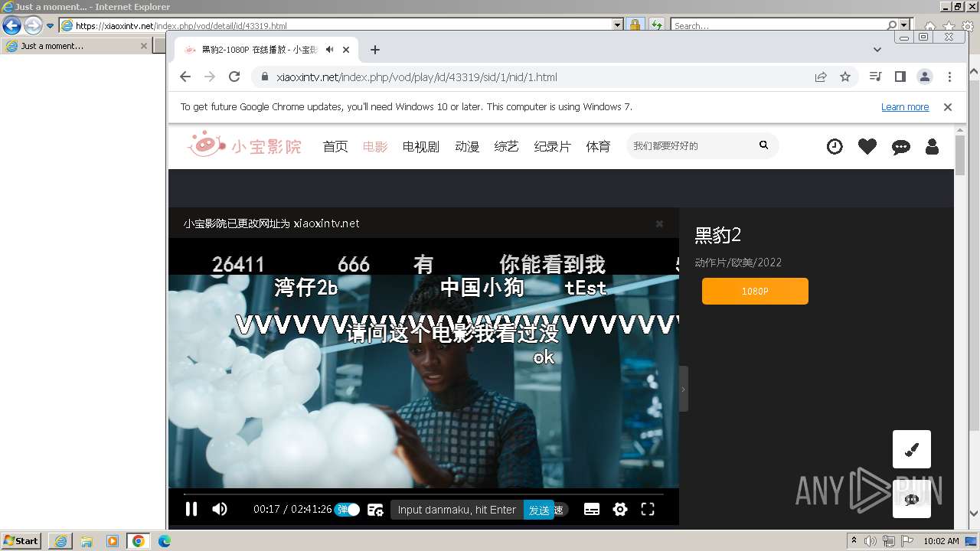
Task: Open watch history clock icon
Action: [835, 146]
